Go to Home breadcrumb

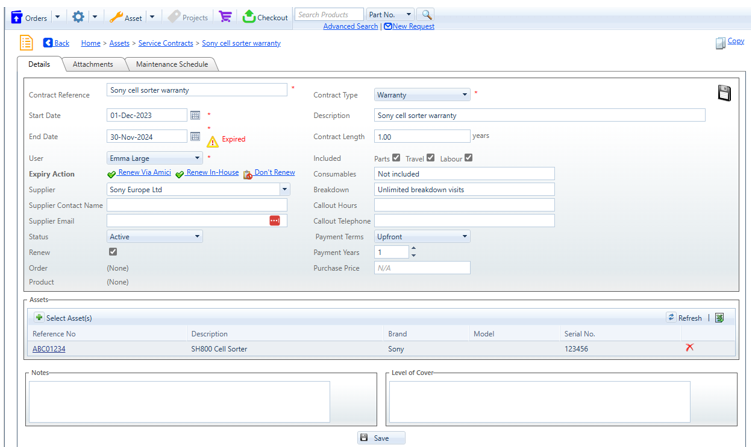[x=91, y=43]
